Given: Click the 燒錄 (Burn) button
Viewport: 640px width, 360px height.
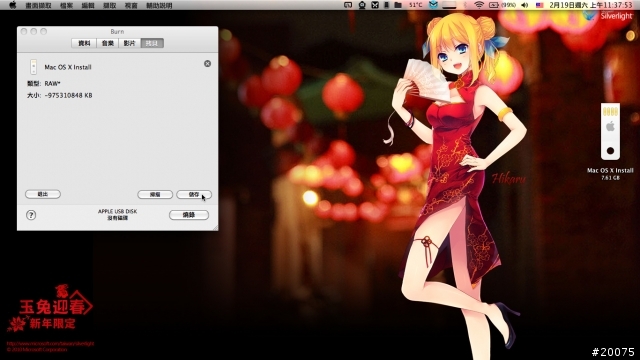Looking at the screenshot, I should [x=189, y=215].
